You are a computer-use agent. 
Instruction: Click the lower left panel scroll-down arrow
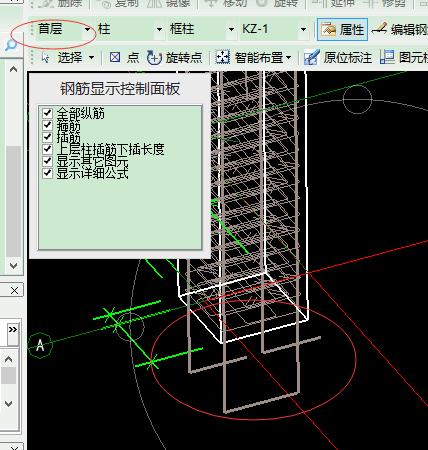(x=9, y=404)
